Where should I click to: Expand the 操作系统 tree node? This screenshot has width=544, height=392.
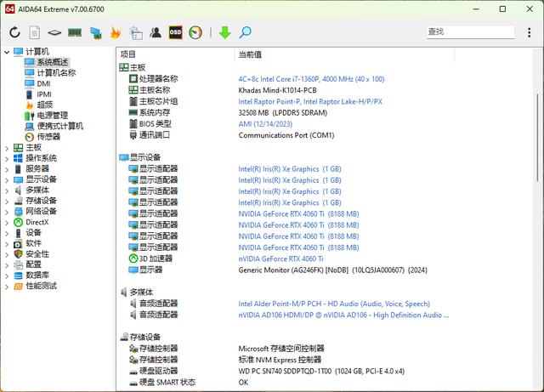7,159
